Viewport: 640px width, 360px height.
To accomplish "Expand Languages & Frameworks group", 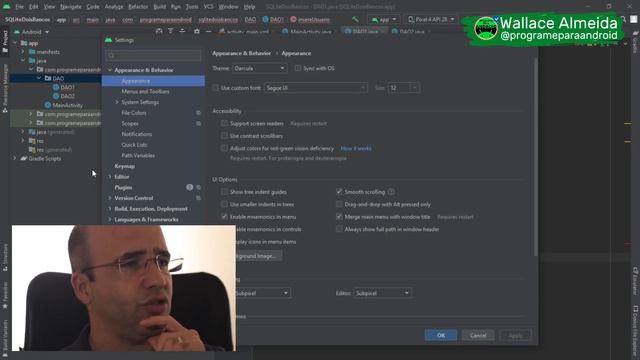I will coord(110,219).
